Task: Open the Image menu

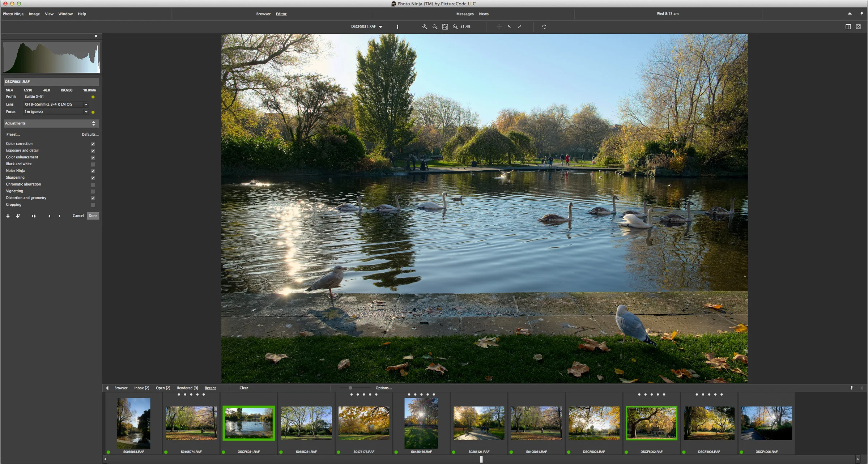Action: pos(34,14)
